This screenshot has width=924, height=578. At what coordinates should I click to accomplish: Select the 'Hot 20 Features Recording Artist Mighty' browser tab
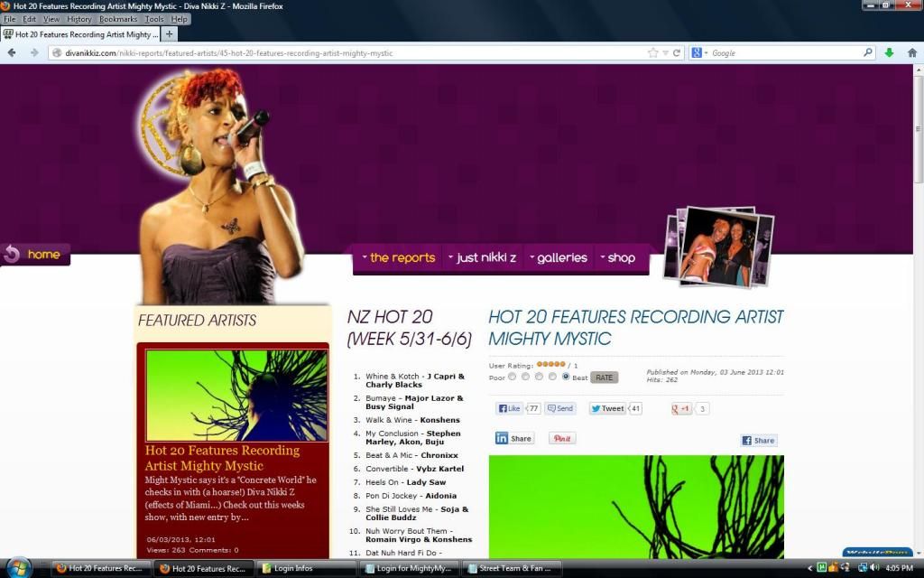coord(81,34)
